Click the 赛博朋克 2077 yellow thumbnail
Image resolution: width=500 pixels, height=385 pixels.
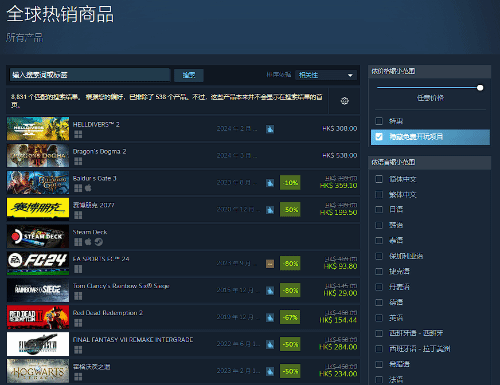coord(38,209)
